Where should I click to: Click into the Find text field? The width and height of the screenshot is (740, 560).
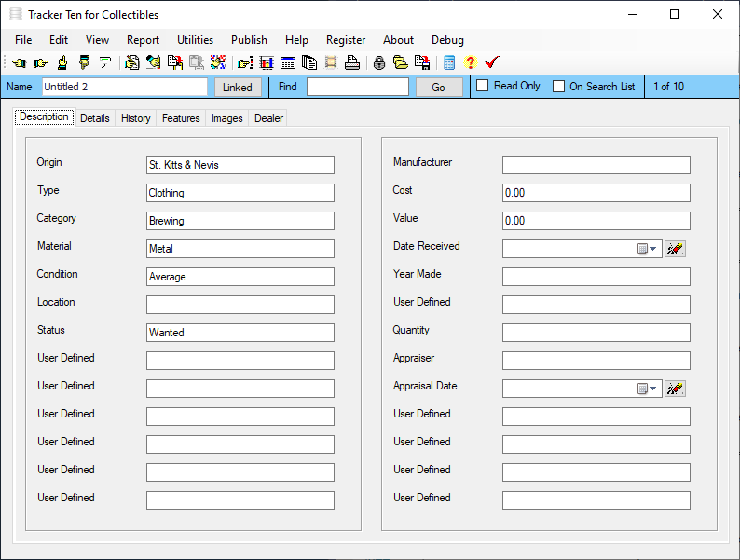point(357,87)
